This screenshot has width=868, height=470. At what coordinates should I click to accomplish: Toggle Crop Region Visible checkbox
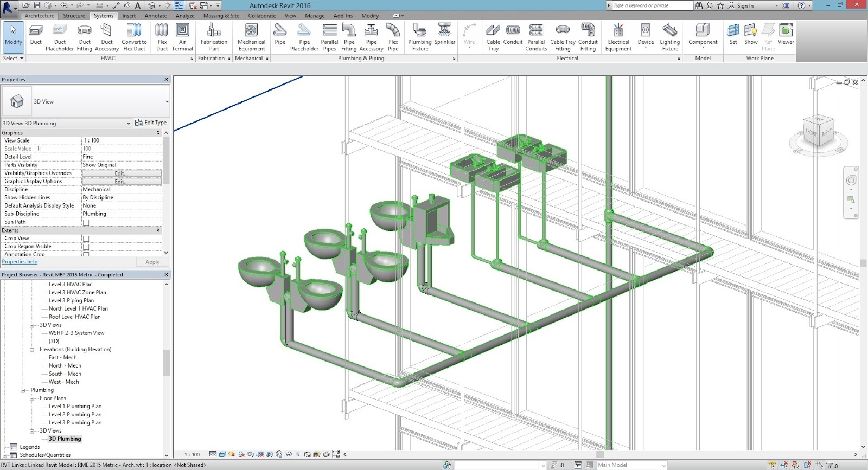tap(86, 247)
